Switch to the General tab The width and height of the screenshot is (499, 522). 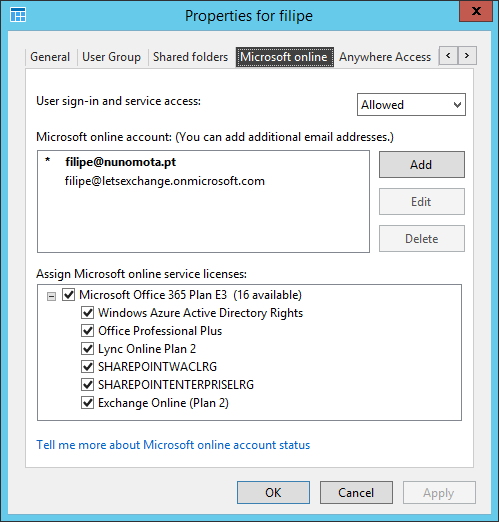[50, 57]
